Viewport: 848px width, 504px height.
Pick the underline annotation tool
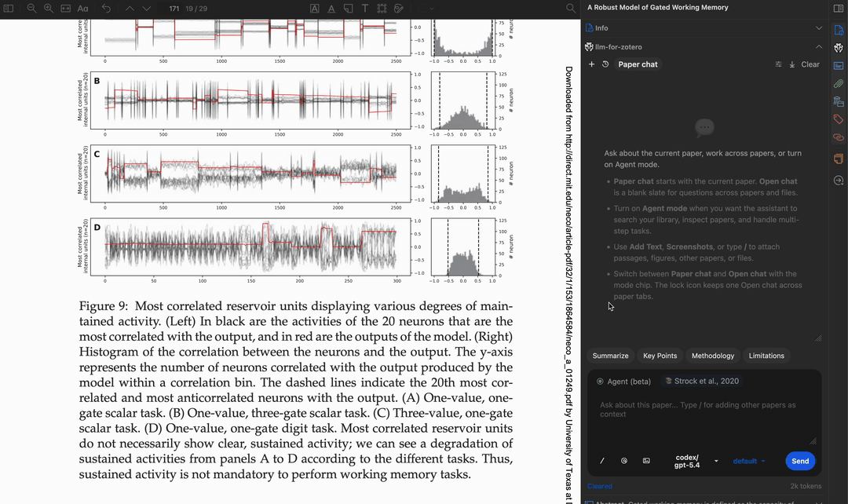pyautogui.click(x=331, y=8)
